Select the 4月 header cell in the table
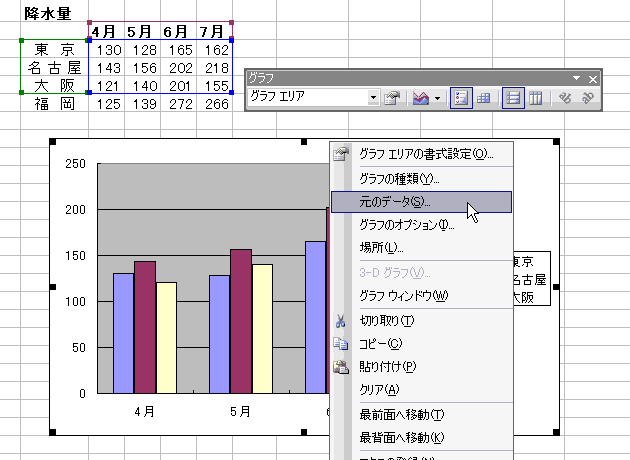Viewport: 630px width, 460px height. click(x=106, y=31)
